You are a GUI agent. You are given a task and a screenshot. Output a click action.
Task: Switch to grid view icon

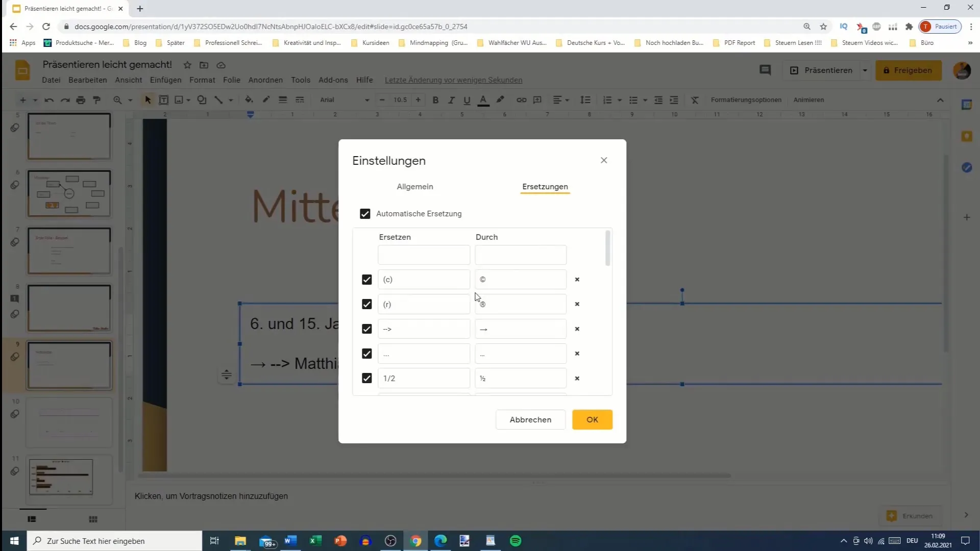[93, 519]
